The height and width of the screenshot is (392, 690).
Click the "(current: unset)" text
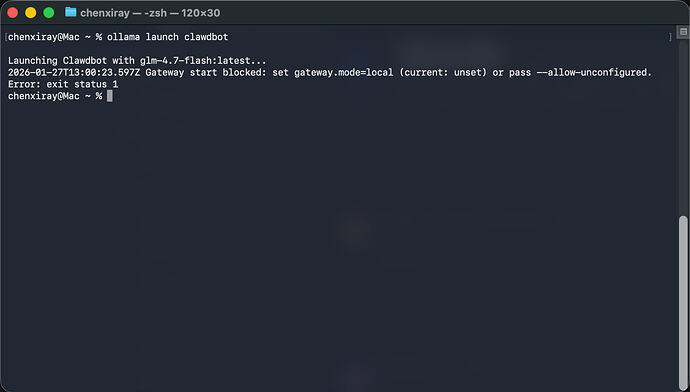coord(443,72)
